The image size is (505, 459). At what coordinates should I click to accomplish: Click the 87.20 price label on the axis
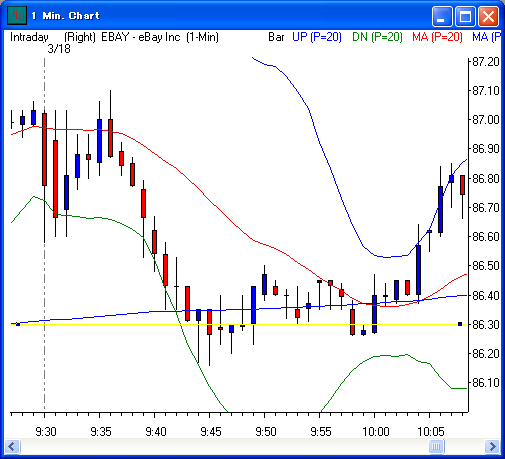tap(486, 62)
